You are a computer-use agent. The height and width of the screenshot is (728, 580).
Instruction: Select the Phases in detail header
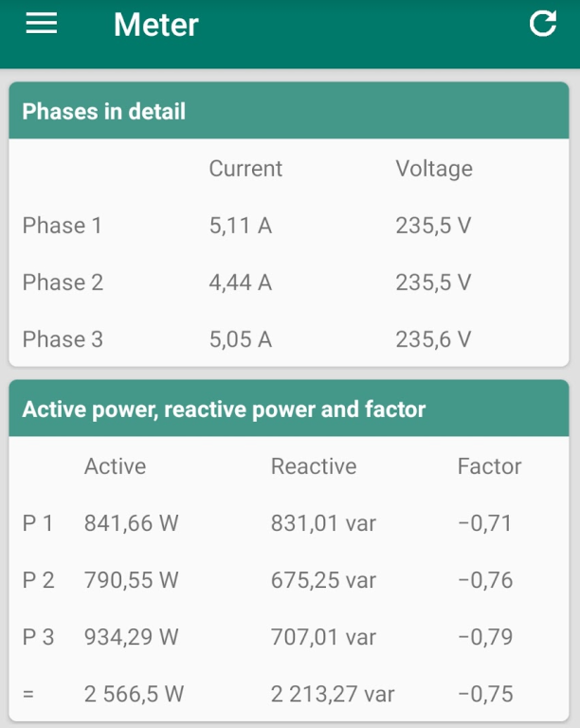(104, 112)
